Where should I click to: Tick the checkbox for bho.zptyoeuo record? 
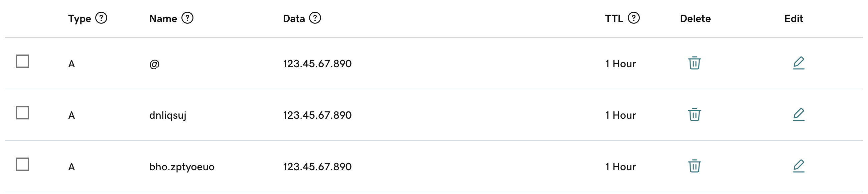(22, 164)
